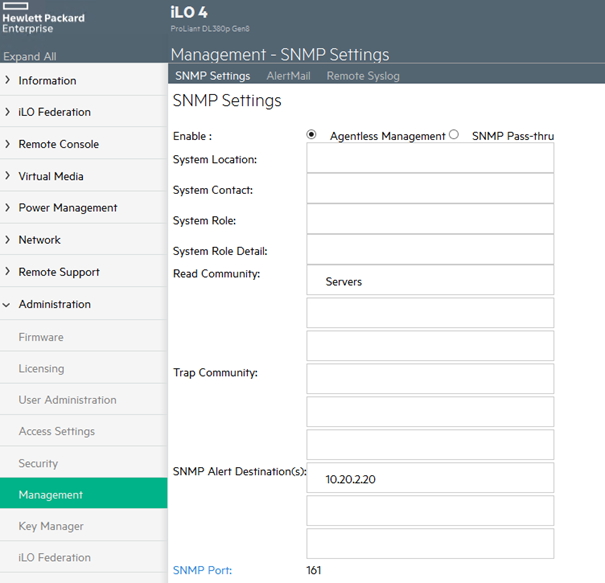Click the third SNMP Alert Destination field
This screenshot has width=605, height=583.
point(430,544)
